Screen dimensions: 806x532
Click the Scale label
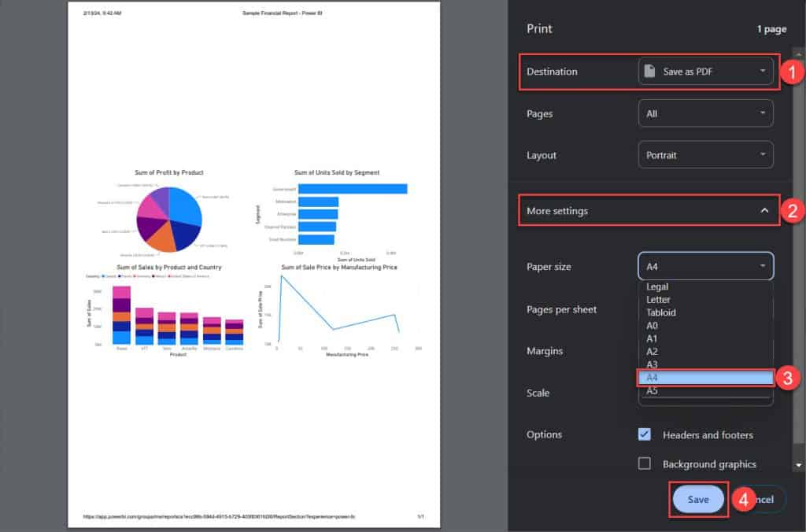tap(538, 393)
